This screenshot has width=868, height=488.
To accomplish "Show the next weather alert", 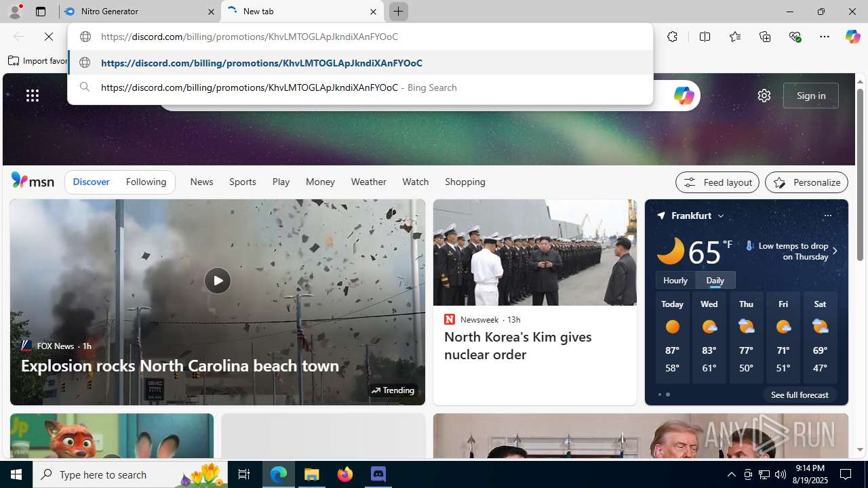I will [x=835, y=251].
